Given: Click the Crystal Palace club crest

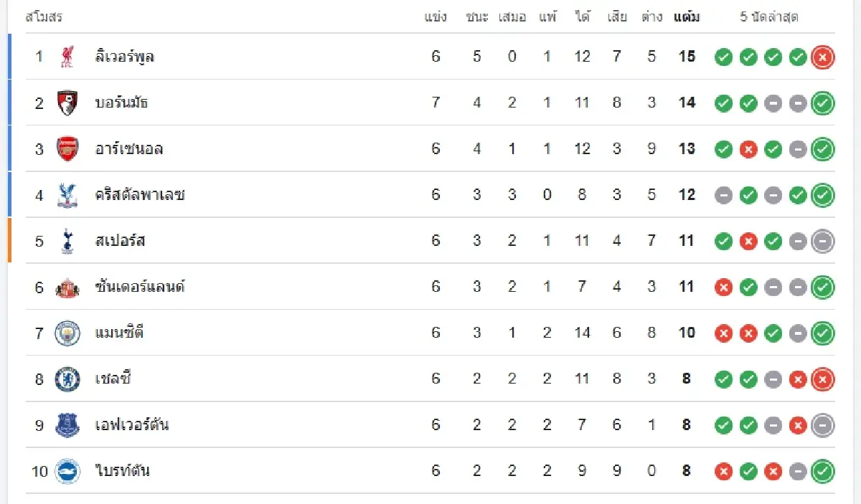Looking at the screenshot, I should click(67, 195).
